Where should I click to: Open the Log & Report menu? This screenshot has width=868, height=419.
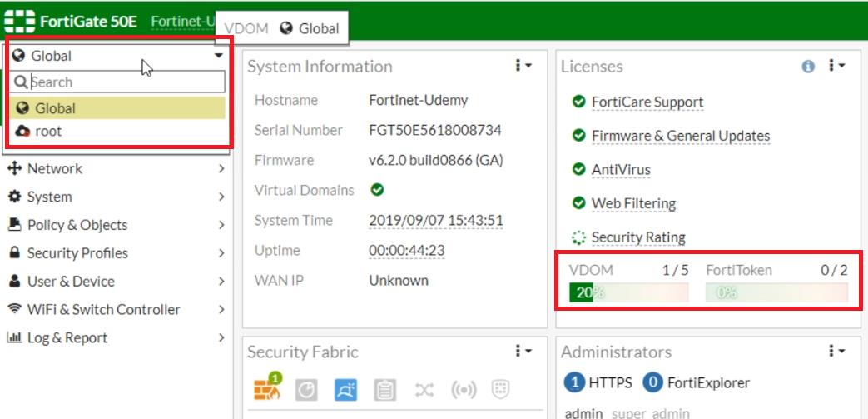click(x=117, y=337)
